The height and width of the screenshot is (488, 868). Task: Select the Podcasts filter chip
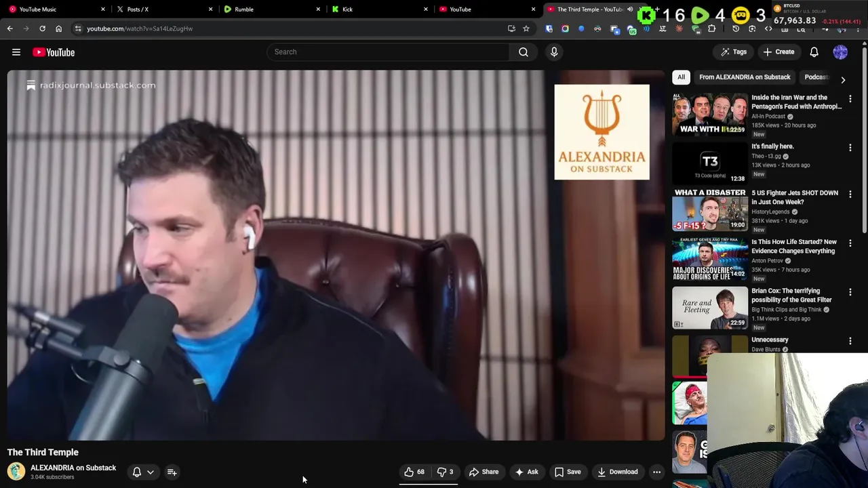[816, 77]
